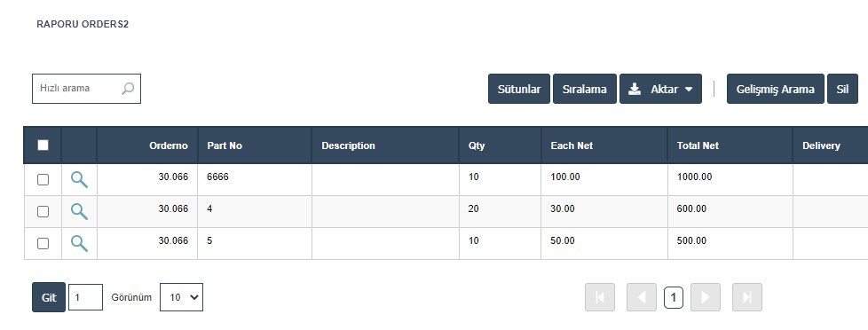Click the quick search magnifier icon
The height and width of the screenshot is (330, 868).
coord(128,89)
